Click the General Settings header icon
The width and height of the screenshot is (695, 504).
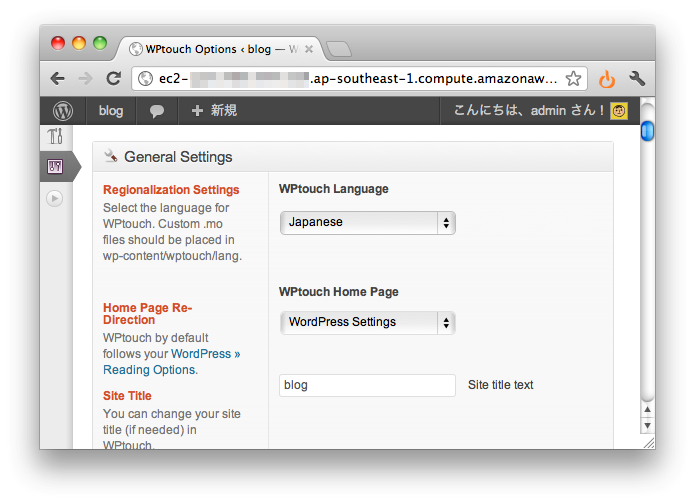pos(110,156)
